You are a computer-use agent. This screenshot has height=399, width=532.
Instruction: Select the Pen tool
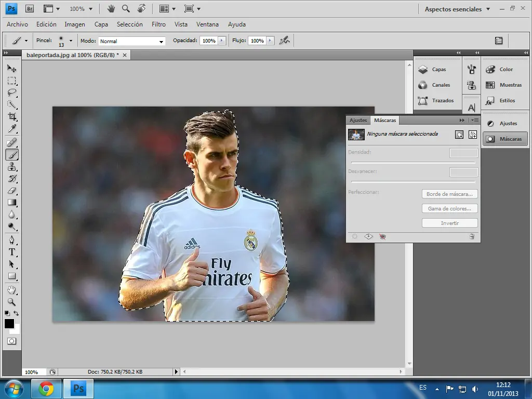(x=12, y=240)
